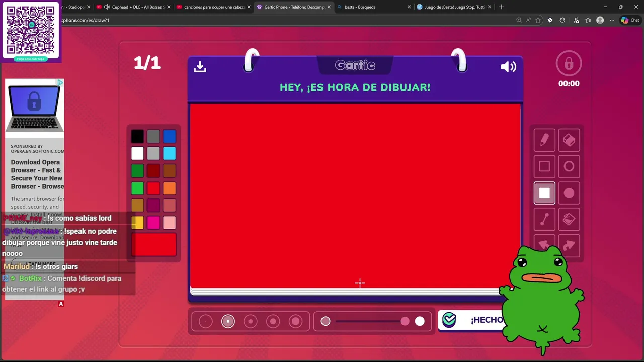This screenshot has width=644, height=362.
Task: Open the browser extensions puzzle icon
Action: (x=562, y=20)
